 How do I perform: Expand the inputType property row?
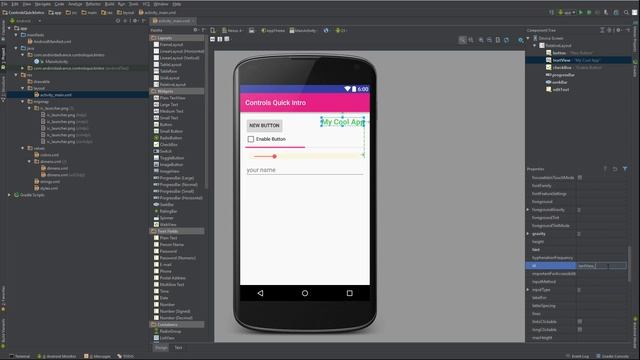click(x=528, y=290)
